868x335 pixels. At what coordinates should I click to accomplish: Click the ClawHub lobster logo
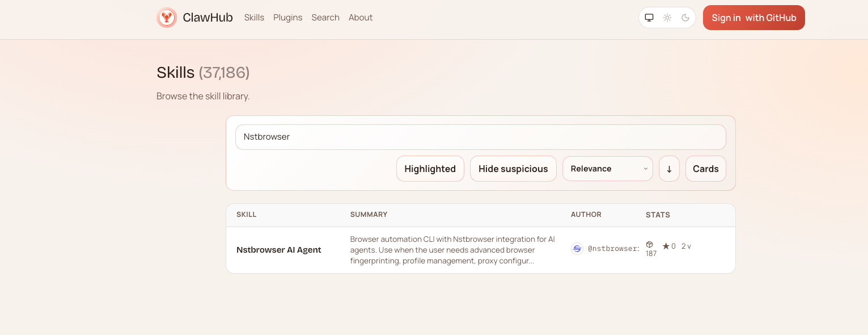[167, 18]
